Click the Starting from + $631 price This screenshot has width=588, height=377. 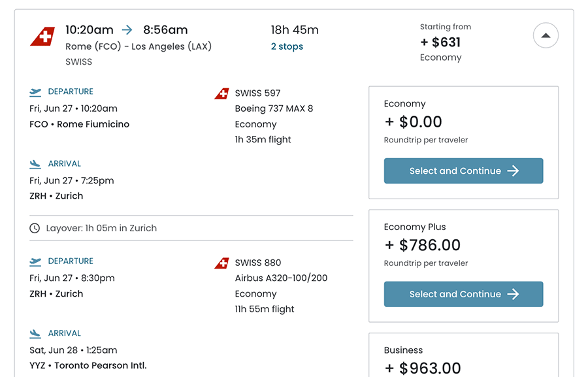click(x=440, y=42)
